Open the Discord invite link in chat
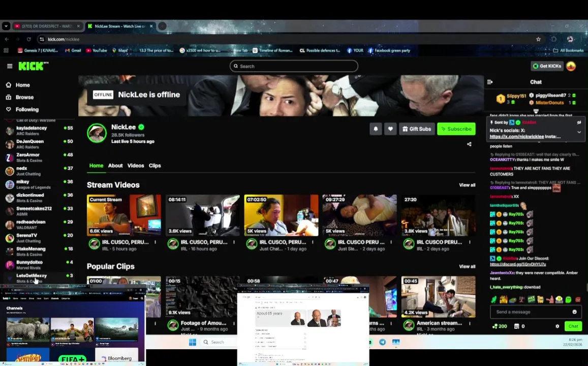Screen dimensions: 588x366 point(517,264)
